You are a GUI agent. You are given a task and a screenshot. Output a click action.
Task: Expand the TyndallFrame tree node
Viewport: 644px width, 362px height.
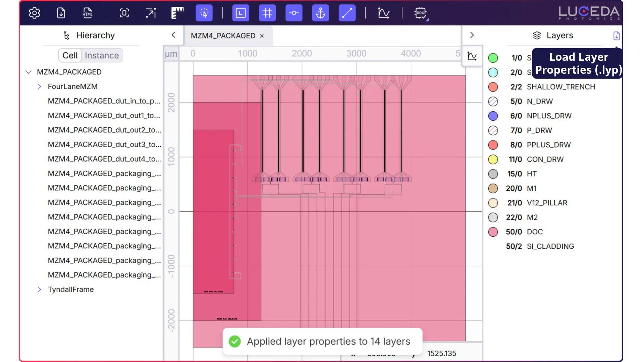[x=39, y=289]
